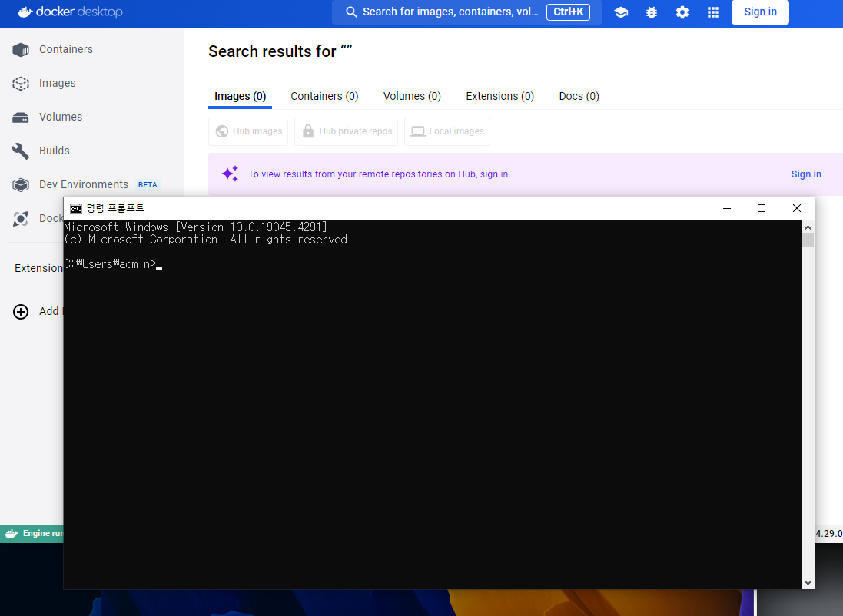Image resolution: width=843 pixels, height=616 pixels.
Task: Click the Extensions sidebar section label
Action: click(38, 268)
